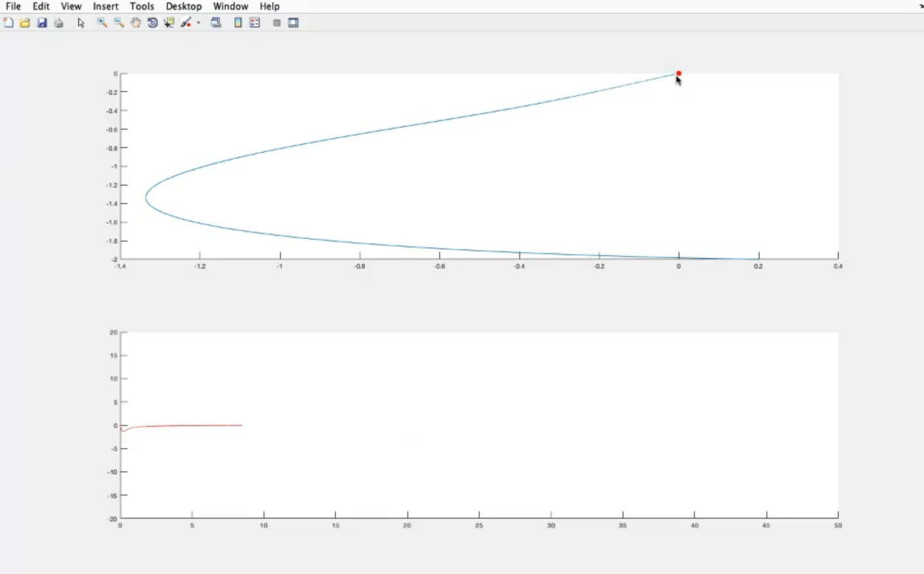
Task: Open the Insert menu
Action: tap(106, 6)
